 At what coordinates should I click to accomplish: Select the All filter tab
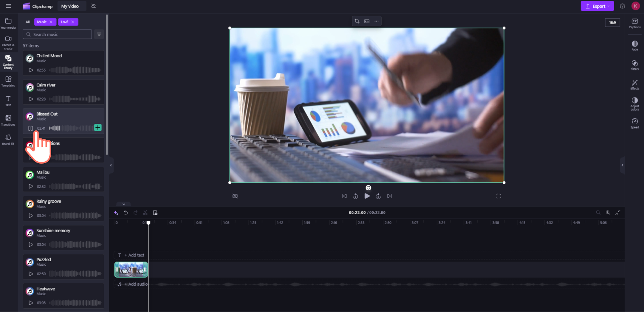pos(27,22)
